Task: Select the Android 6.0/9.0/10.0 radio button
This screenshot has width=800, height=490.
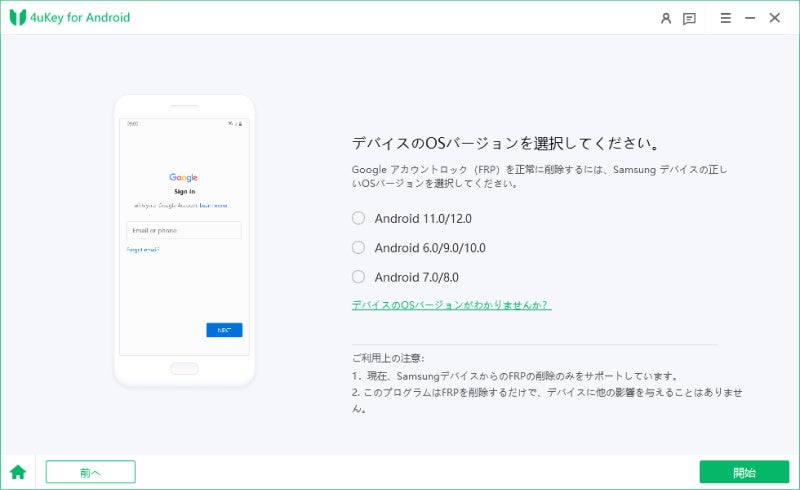Action: point(359,248)
